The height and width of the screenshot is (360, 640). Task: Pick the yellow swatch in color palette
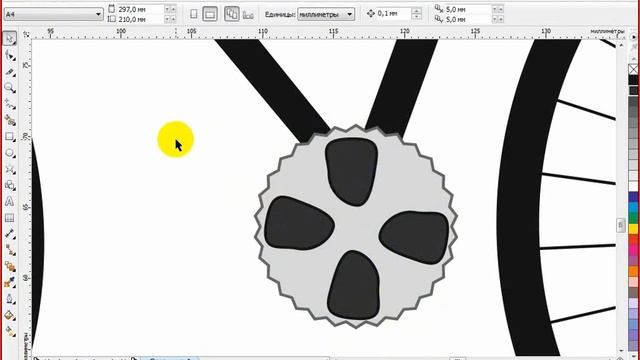[633, 229]
